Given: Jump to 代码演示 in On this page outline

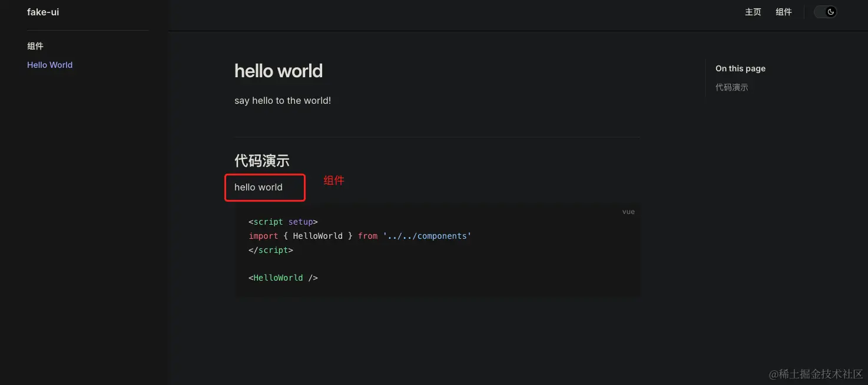Looking at the screenshot, I should tap(732, 87).
